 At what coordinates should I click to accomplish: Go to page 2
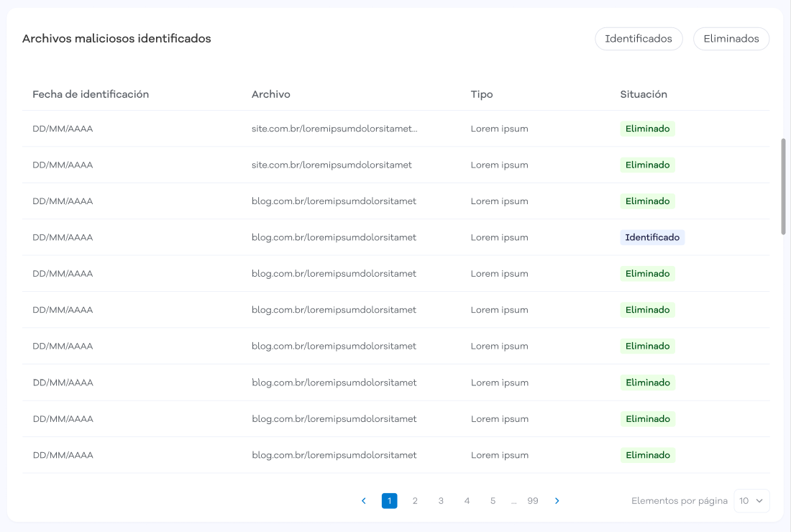coord(415,501)
